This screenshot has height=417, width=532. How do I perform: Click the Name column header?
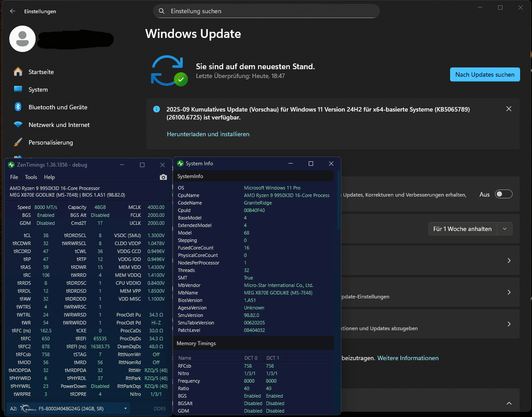coord(185,358)
